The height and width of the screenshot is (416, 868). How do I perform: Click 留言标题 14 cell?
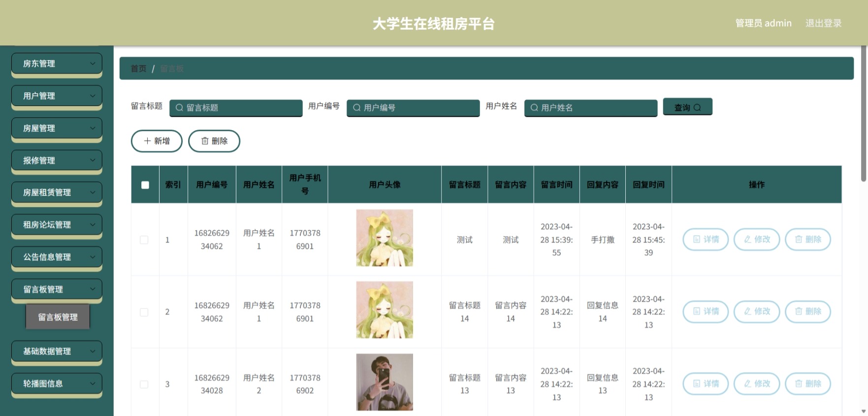464,312
